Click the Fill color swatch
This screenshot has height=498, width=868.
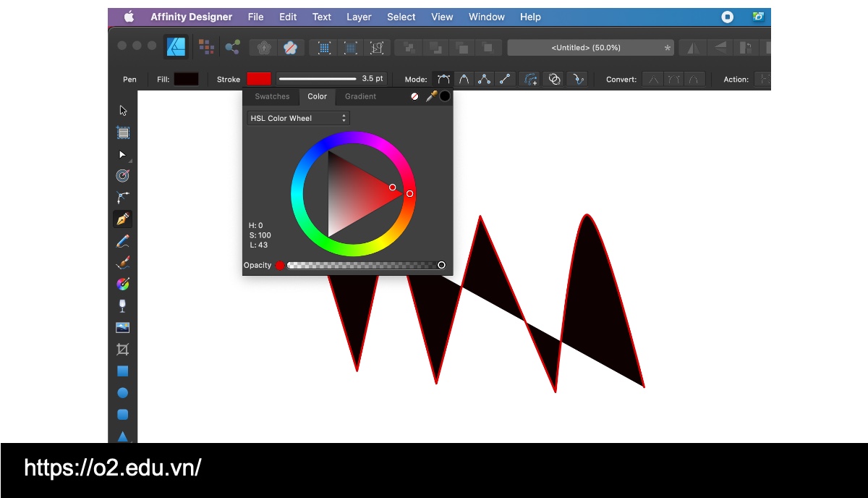pos(186,79)
